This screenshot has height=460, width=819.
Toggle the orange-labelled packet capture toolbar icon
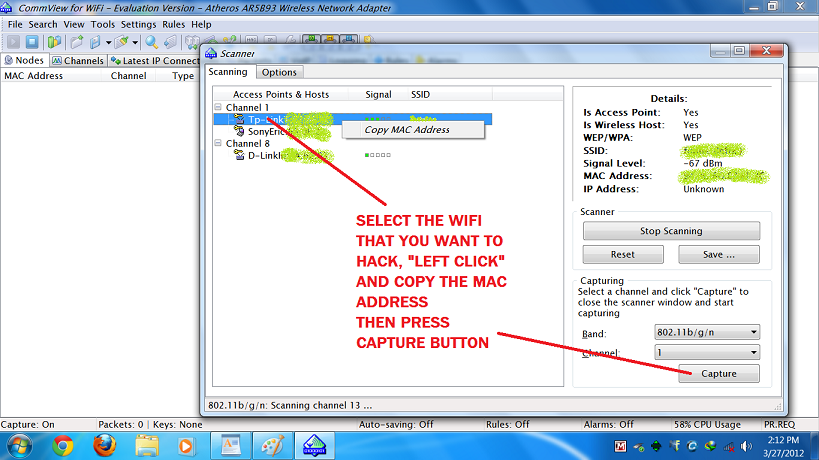(x=330, y=40)
